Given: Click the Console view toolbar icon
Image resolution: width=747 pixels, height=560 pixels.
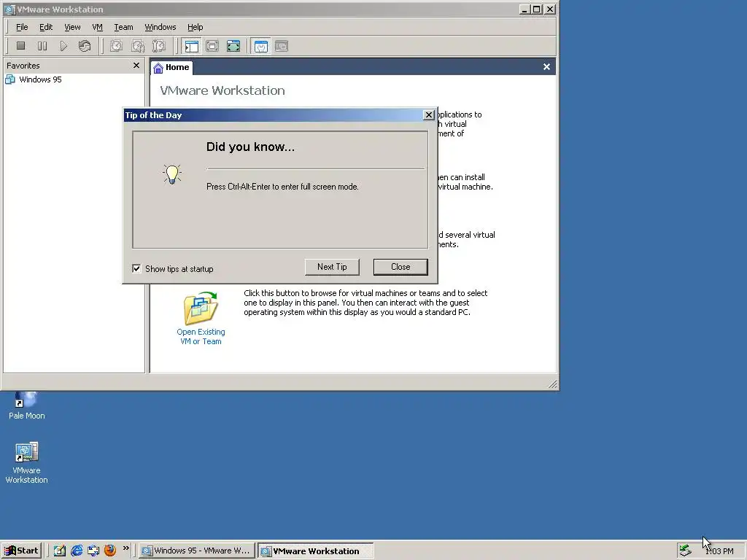Looking at the screenshot, I should pos(282,46).
